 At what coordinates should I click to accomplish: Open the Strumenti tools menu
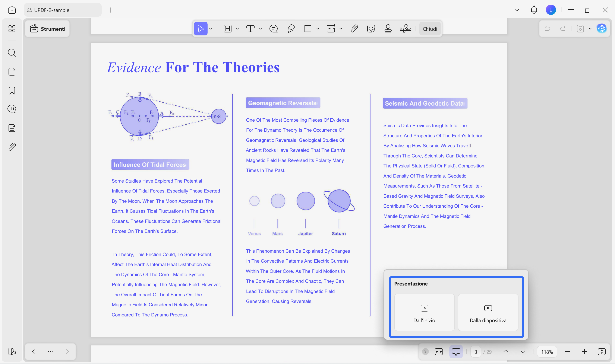47,29
